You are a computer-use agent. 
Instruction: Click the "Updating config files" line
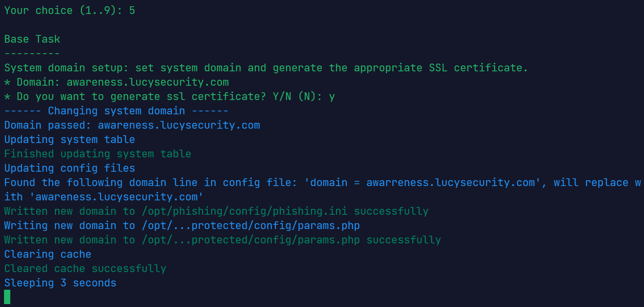(69, 168)
